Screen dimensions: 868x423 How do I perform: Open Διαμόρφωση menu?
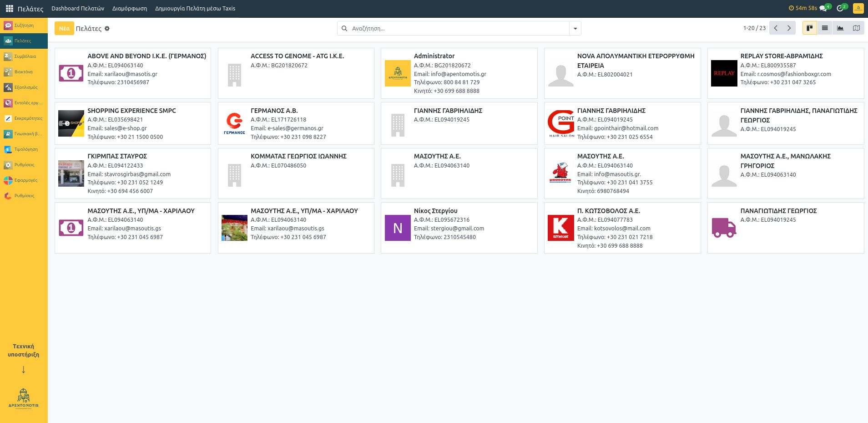click(130, 8)
